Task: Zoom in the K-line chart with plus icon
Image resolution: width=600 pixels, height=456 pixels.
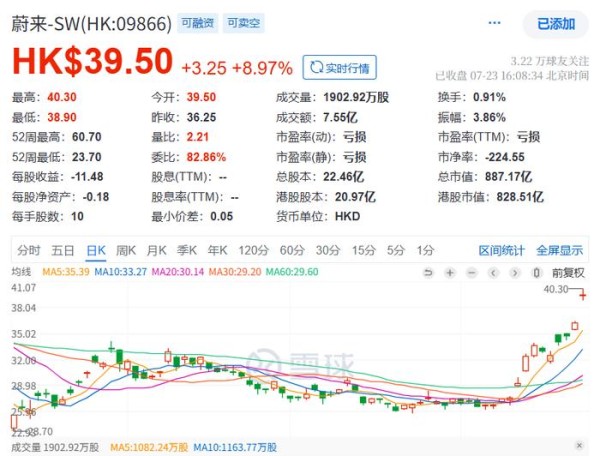Action: 450,273
